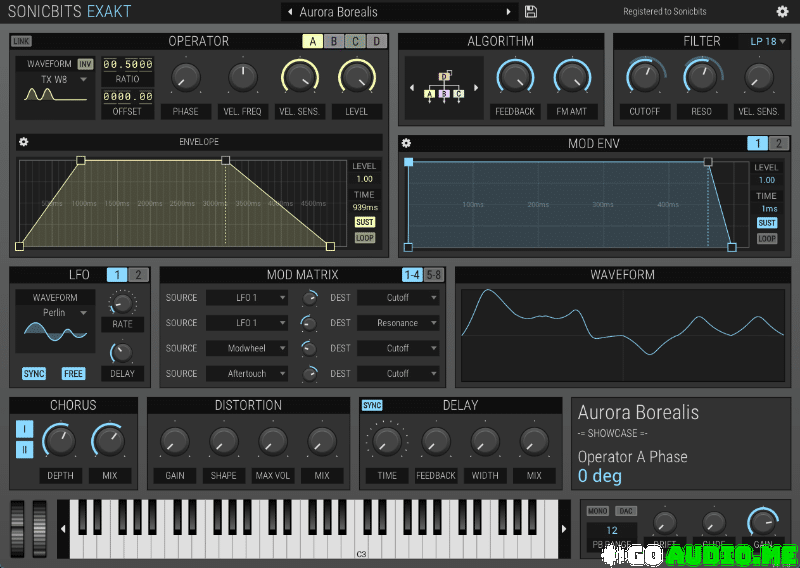The height and width of the screenshot is (568, 800).
Task: Click Chorus DEPTH knob
Action: point(61,441)
